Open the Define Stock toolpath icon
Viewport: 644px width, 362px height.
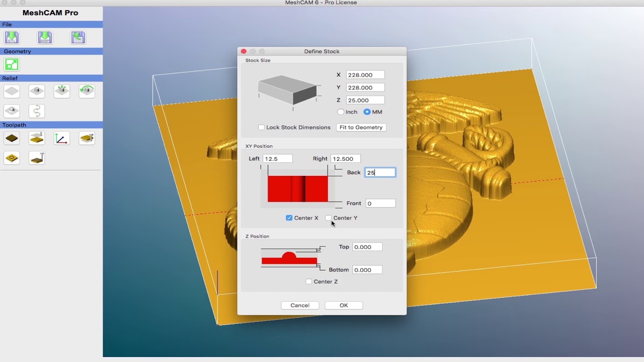point(12,138)
